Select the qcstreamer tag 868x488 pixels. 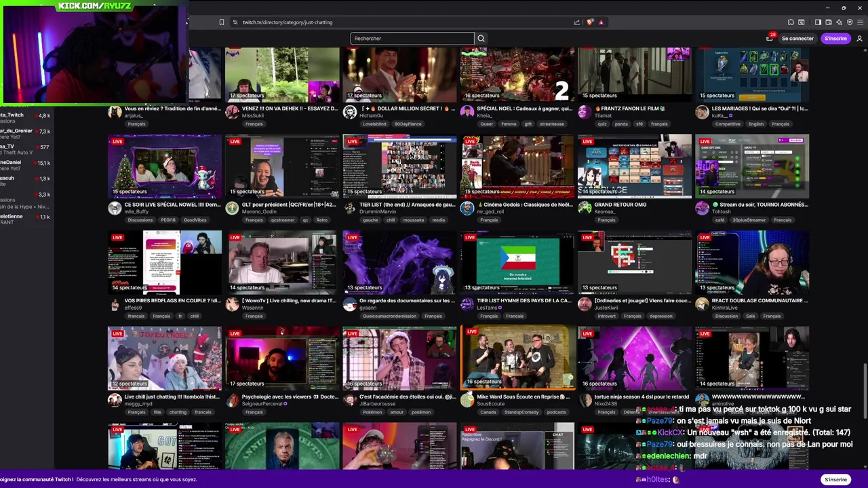coord(283,220)
